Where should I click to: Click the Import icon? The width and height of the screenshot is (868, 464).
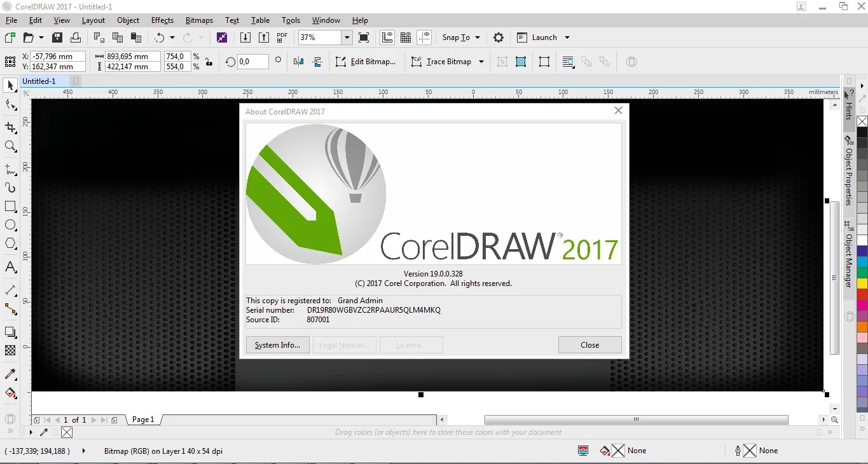point(245,38)
